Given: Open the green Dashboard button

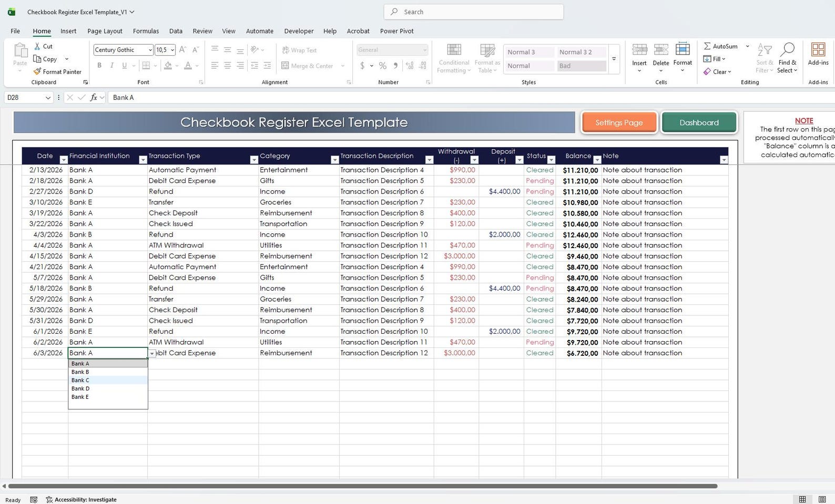Looking at the screenshot, I should pos(699,122).
